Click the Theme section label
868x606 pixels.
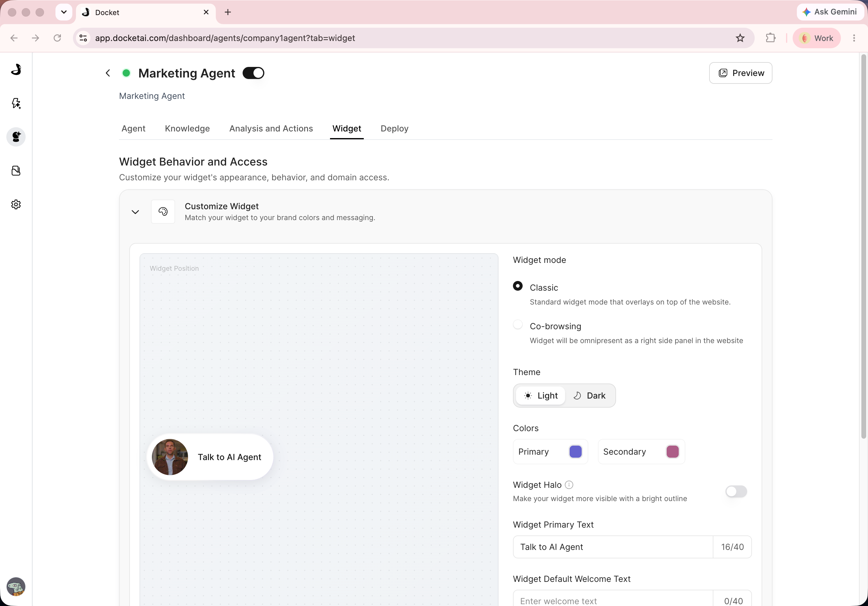point(526,372)
